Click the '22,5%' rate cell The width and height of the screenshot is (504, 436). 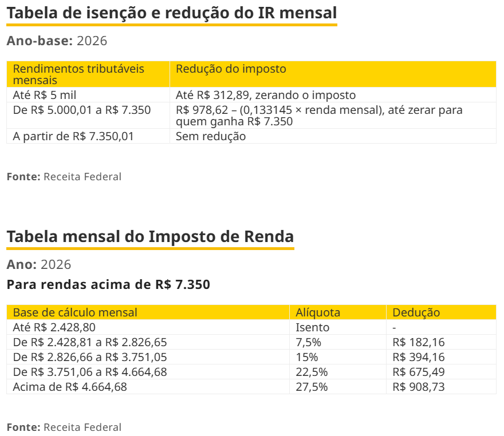coord(312,372)
